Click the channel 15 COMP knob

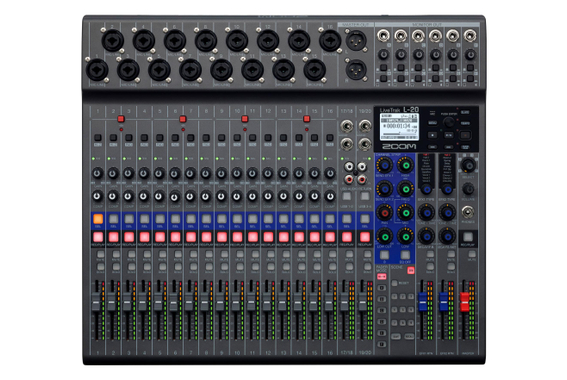pos(314,196)
